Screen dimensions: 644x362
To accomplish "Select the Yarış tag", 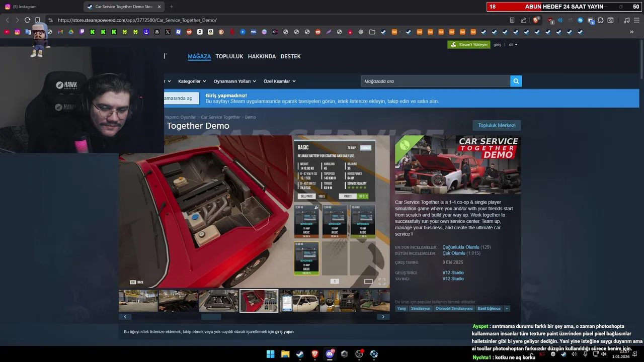I will pyautogui.click(x=401, y=308).
